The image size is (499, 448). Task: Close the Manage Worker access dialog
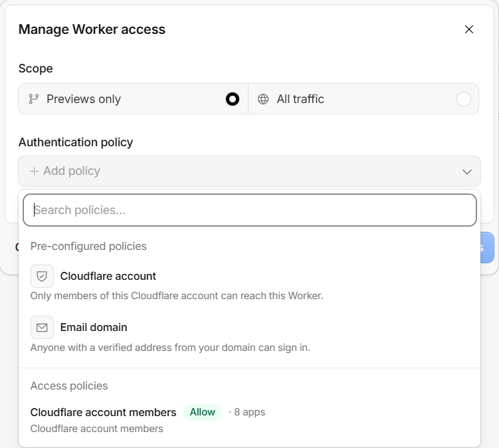click(x=468, y=29)
